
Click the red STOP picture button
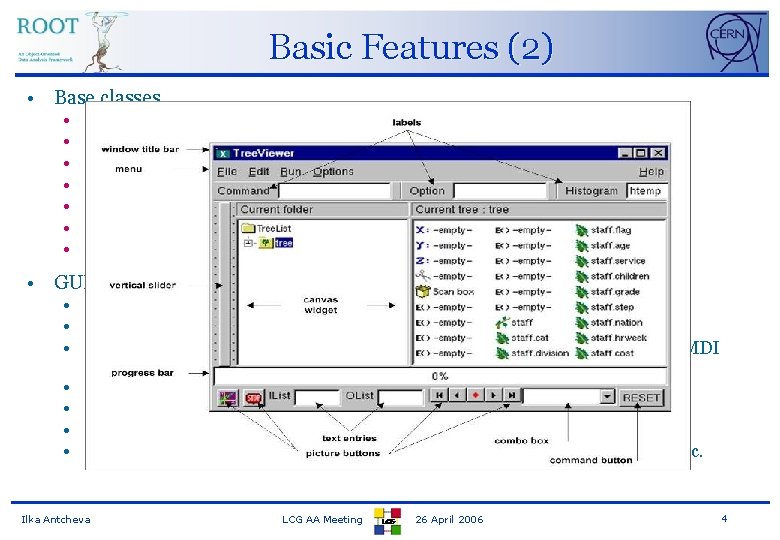(x=254, y=398)
